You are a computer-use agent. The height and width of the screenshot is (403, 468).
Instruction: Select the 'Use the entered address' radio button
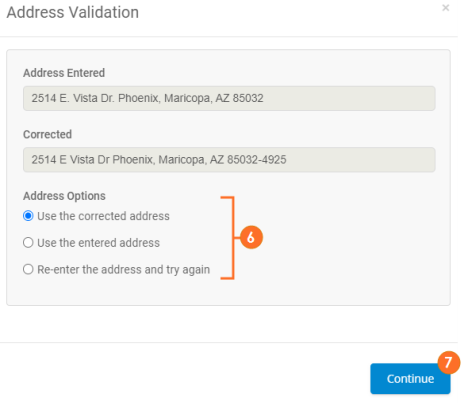pyautogui.click(x=28, y=243)
